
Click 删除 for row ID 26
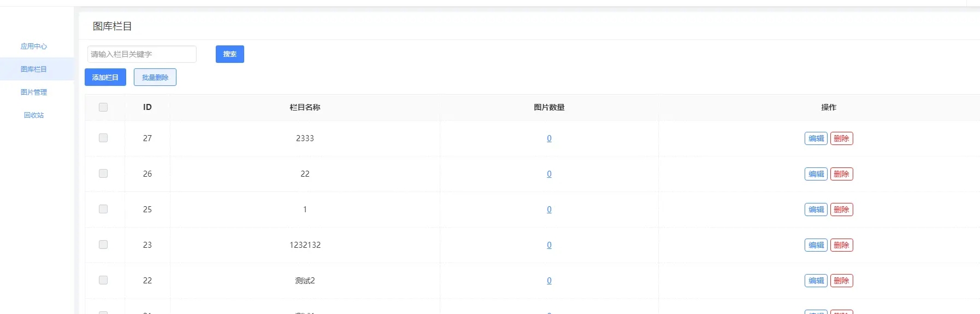pos(842,174)
